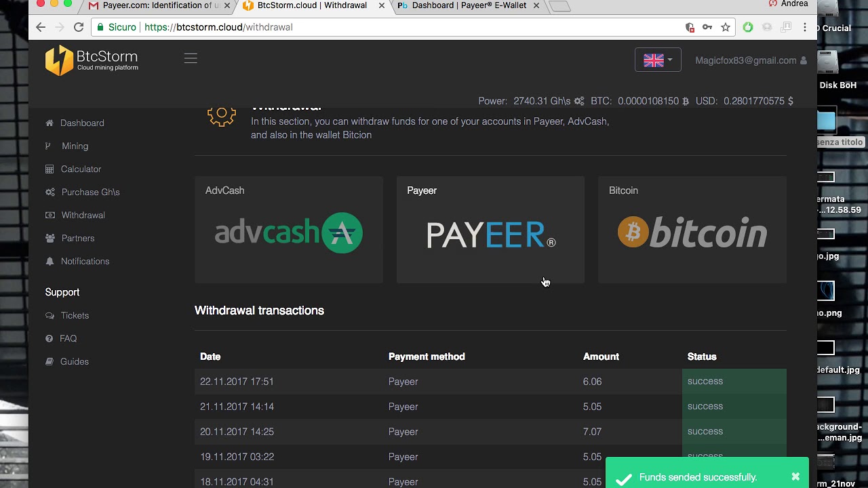Viewport: 868px width, 488px height.
Task: Click the address bar URL field
Action: coord(414,27)
